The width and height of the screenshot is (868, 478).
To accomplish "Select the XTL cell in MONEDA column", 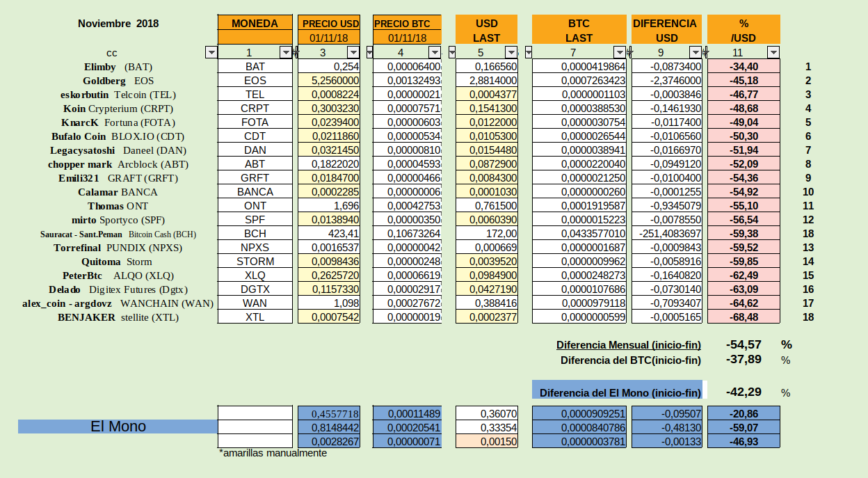I will point(255,317).
